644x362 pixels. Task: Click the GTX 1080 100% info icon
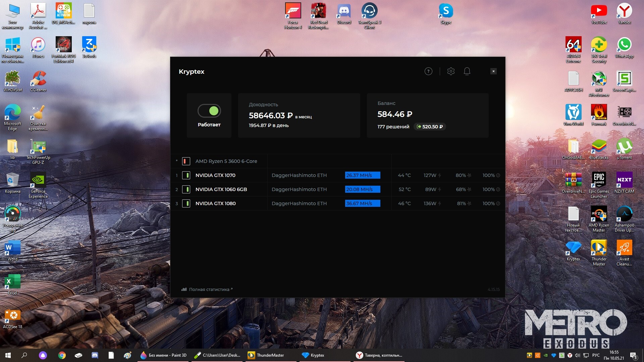click(498, 203)
